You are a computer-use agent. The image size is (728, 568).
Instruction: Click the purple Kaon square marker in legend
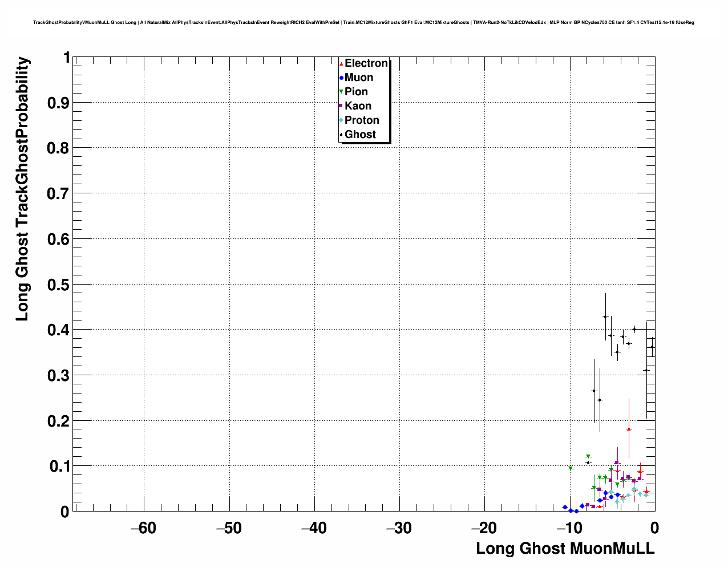(341, 106)
